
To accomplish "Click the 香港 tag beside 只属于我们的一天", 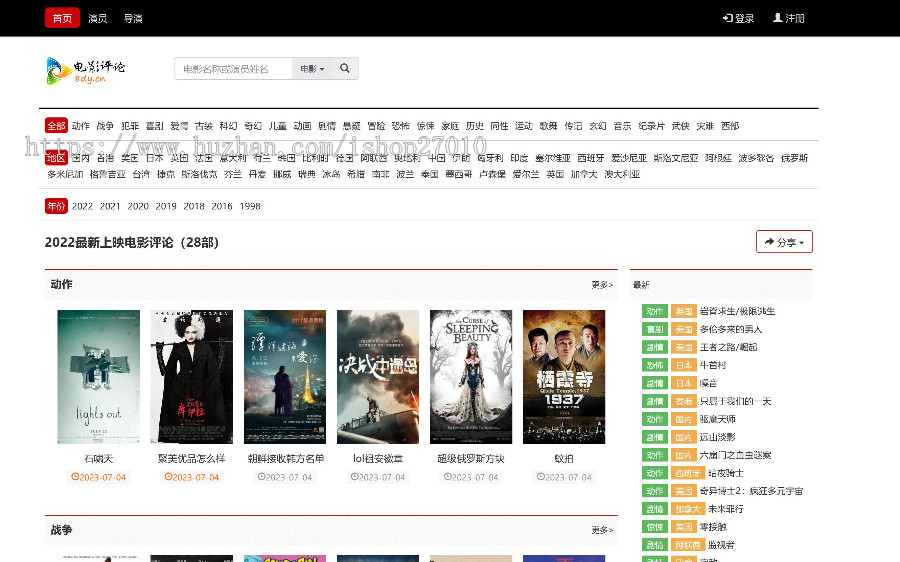I will (x=684, y=401).
